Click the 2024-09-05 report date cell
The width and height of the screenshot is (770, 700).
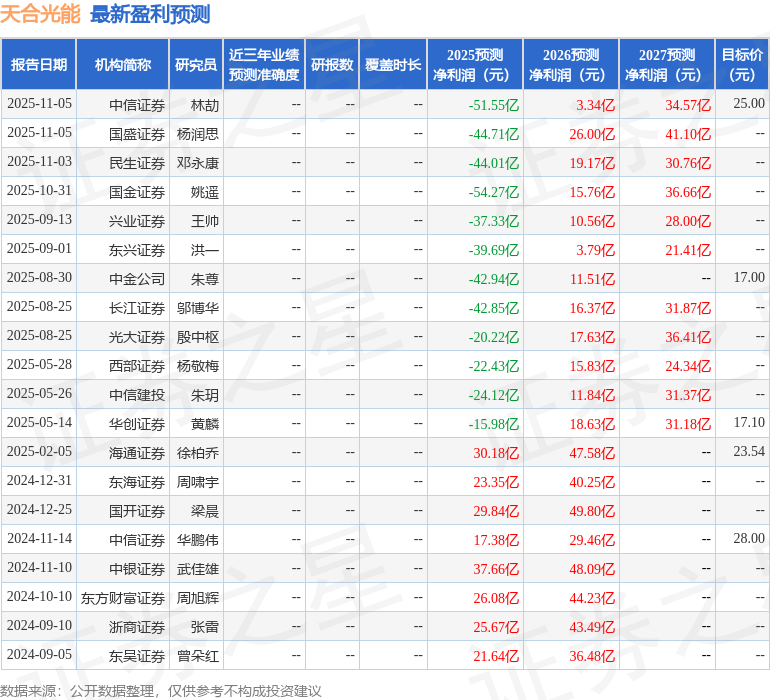pos(39,656)
